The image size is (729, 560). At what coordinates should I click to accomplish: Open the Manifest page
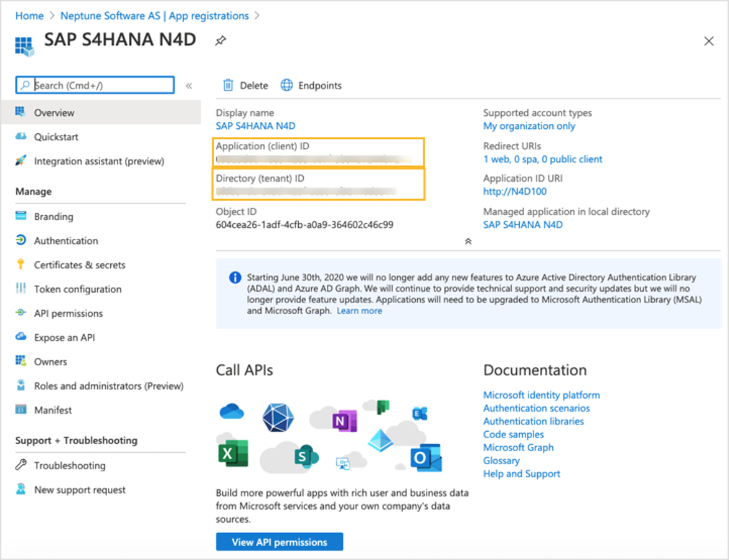(x=53, y=410)
